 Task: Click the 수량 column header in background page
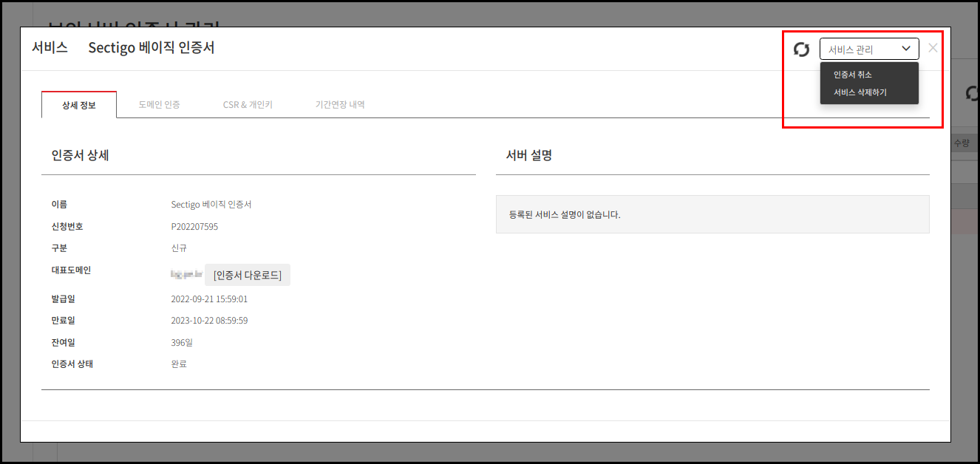962,143
